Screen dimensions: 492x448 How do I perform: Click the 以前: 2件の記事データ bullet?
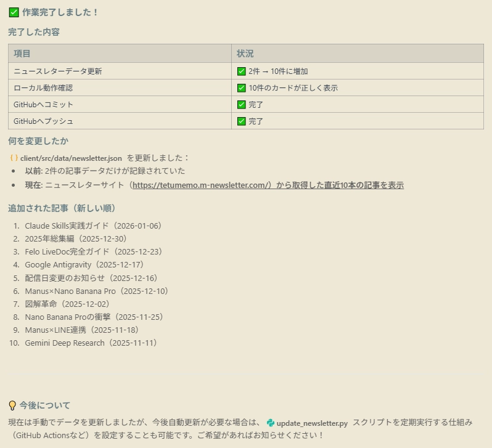coord(105,171)
